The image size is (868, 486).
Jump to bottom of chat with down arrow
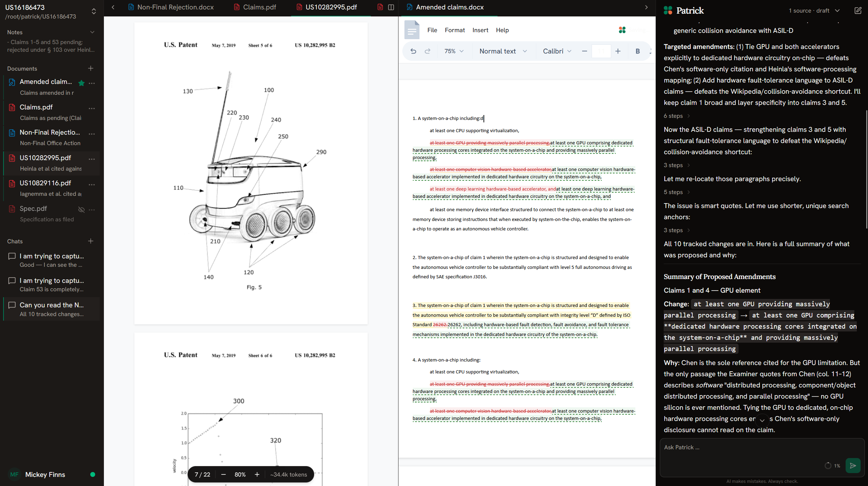(x=762, y=420)
